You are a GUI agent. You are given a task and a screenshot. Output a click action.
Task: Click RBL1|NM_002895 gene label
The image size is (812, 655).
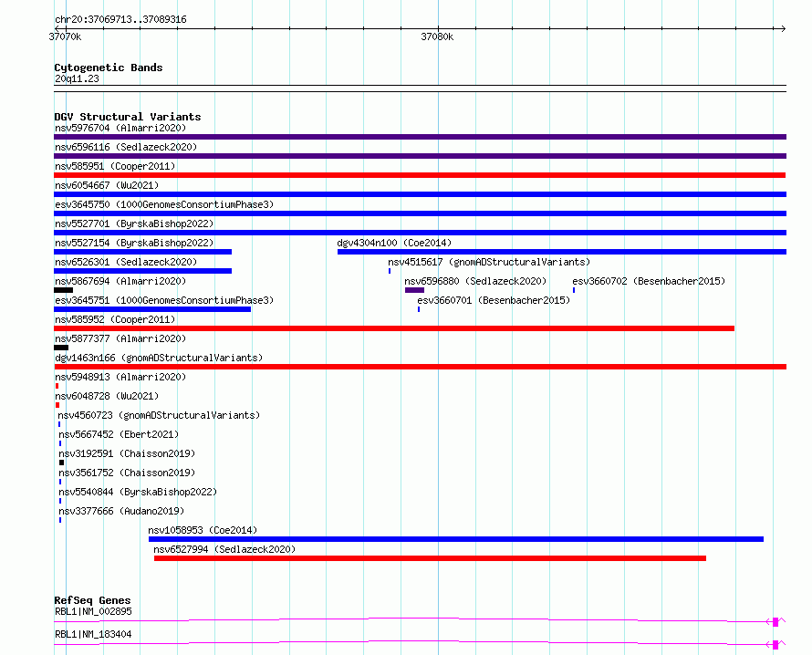93,611
